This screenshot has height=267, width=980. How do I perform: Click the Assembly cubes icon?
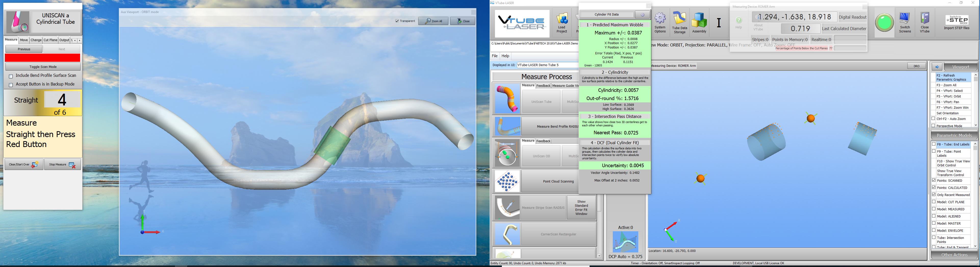[x=699, y=22]
